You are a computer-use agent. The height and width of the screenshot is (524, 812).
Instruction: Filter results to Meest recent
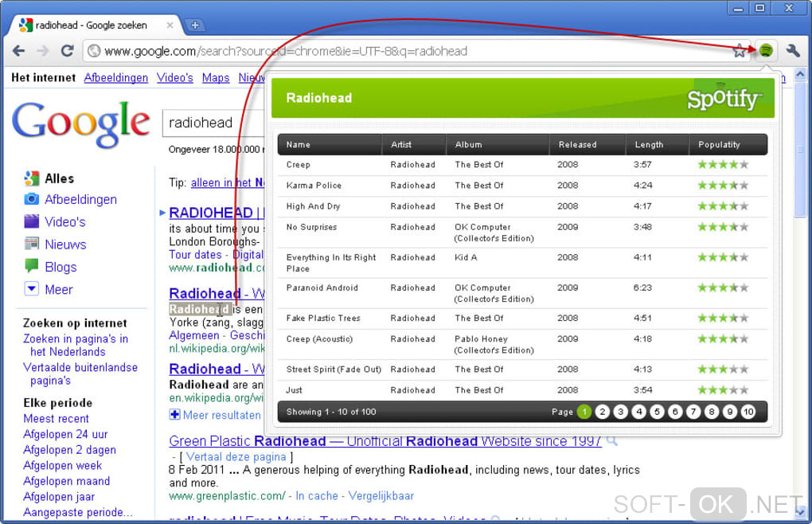(x=56, y=418)
